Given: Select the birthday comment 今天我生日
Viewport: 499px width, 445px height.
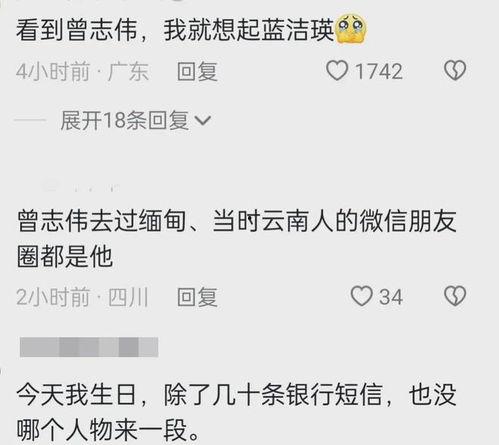Looking at the screenshot, I should click(237, 413).
